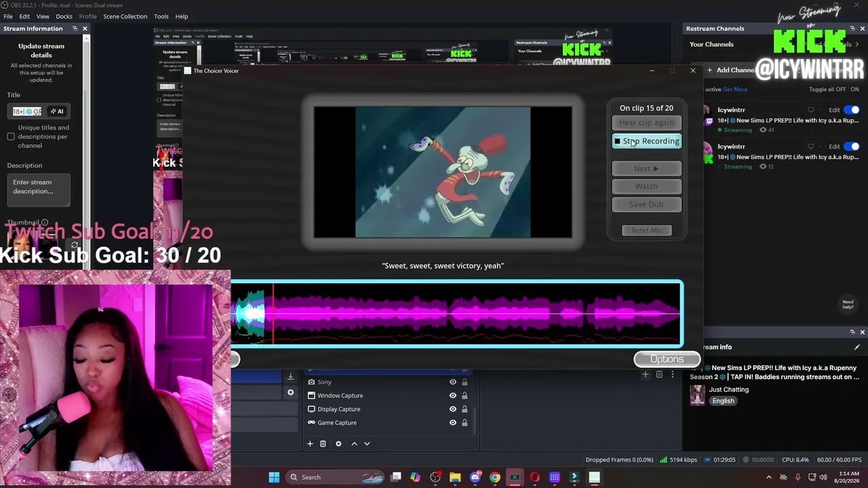This screenshot has height=488, width=868.
Task: Open the Edit menu in OBS
Action: 24,16
